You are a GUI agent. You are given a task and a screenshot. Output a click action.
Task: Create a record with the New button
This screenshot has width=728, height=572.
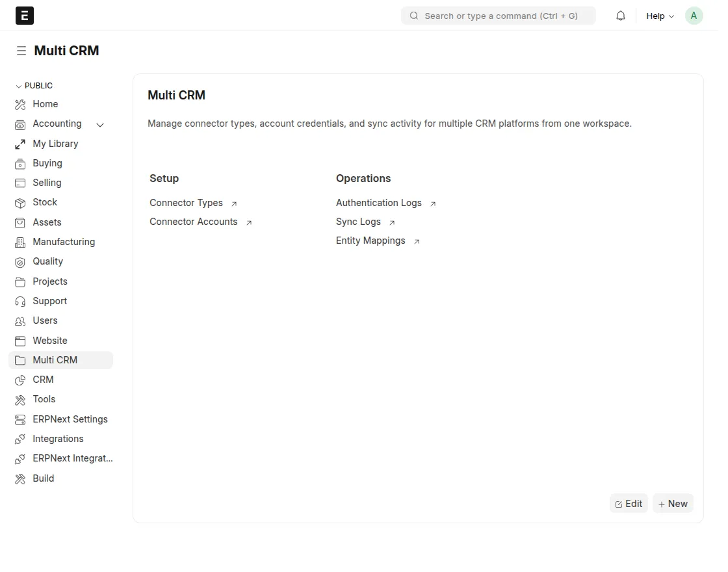click(673, 503)
